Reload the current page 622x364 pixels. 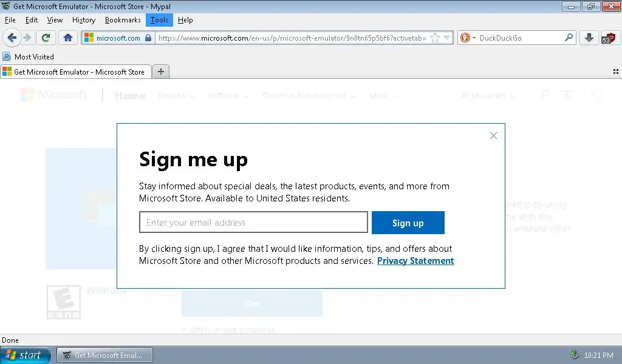(x=46, y=38)
